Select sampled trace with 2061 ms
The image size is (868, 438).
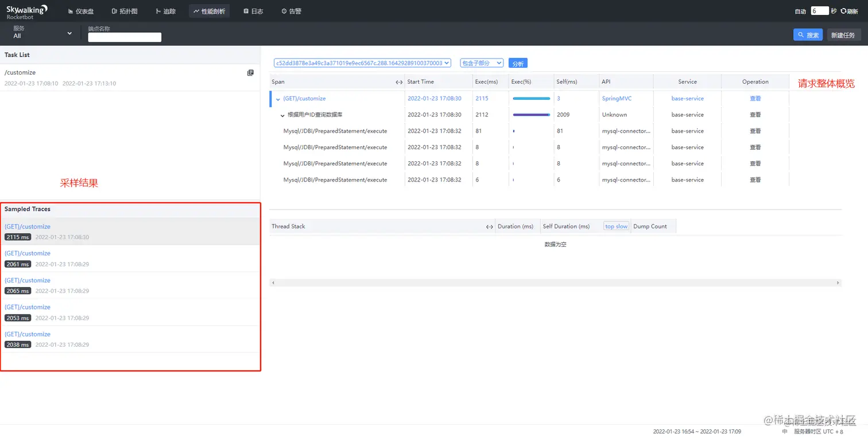[x=130, y=258]
